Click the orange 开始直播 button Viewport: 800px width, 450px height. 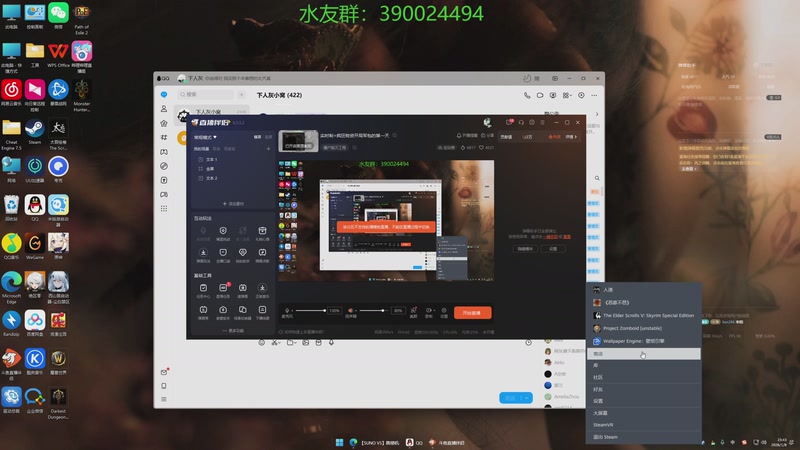[472, 313]
